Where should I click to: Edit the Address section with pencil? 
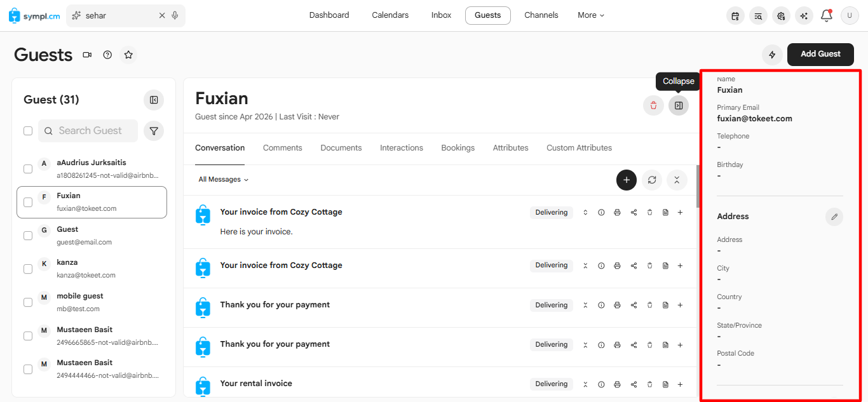[x=834, y=217]
